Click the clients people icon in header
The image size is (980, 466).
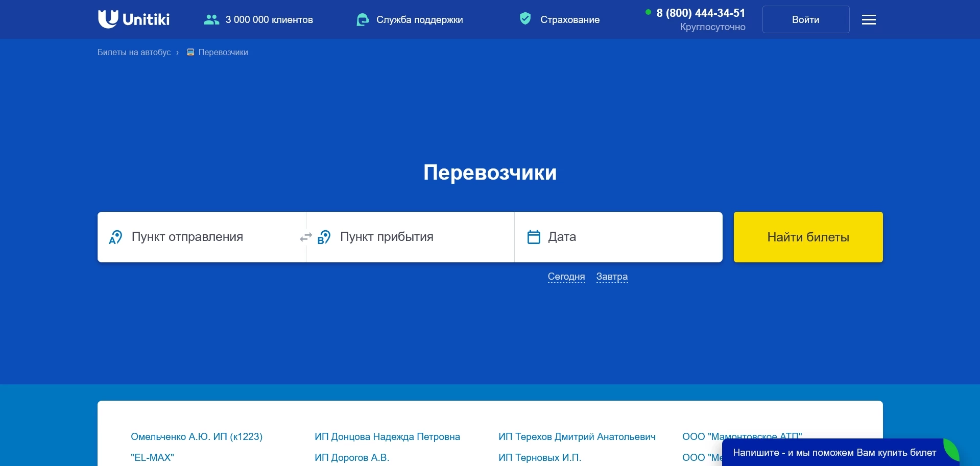pos(210,19)
